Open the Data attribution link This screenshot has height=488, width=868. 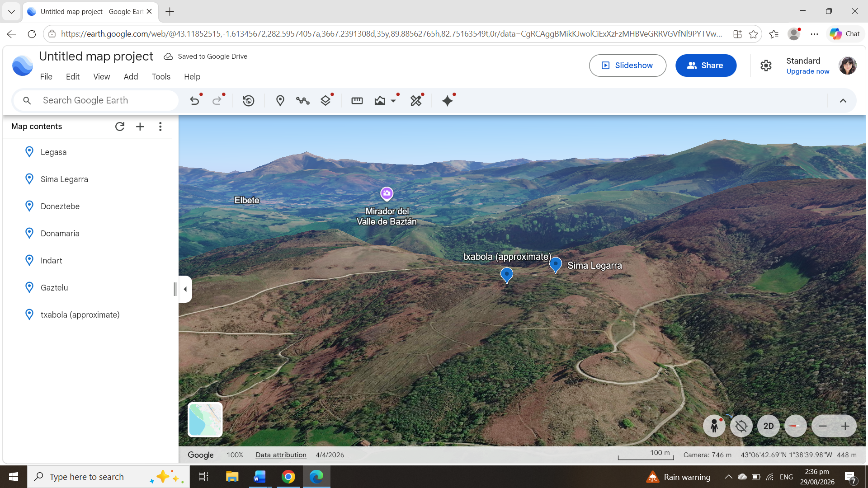coord(281,455)
